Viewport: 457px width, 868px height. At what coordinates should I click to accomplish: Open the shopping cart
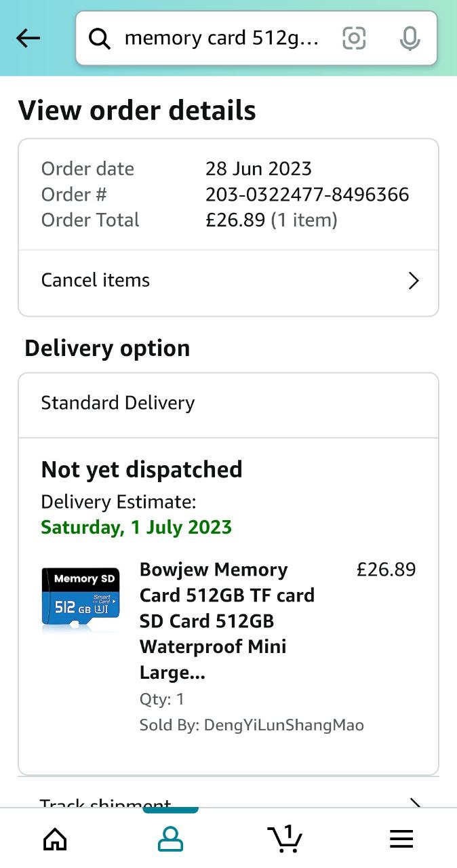pos(285,839)
